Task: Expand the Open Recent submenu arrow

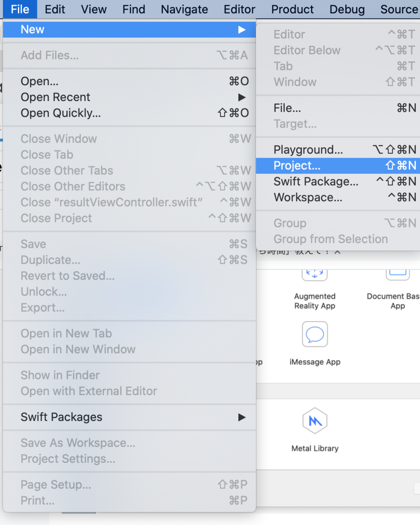Action: pyautogui.click(x=241, y=97)
